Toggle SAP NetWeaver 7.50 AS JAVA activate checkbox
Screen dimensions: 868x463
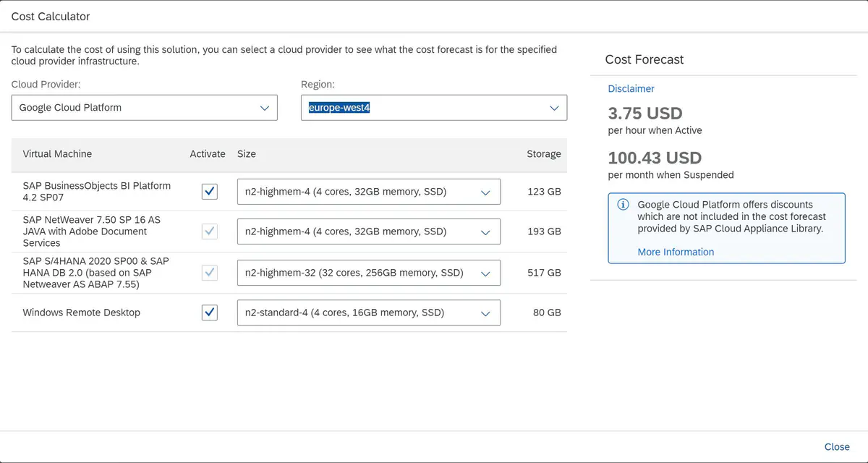210,231
